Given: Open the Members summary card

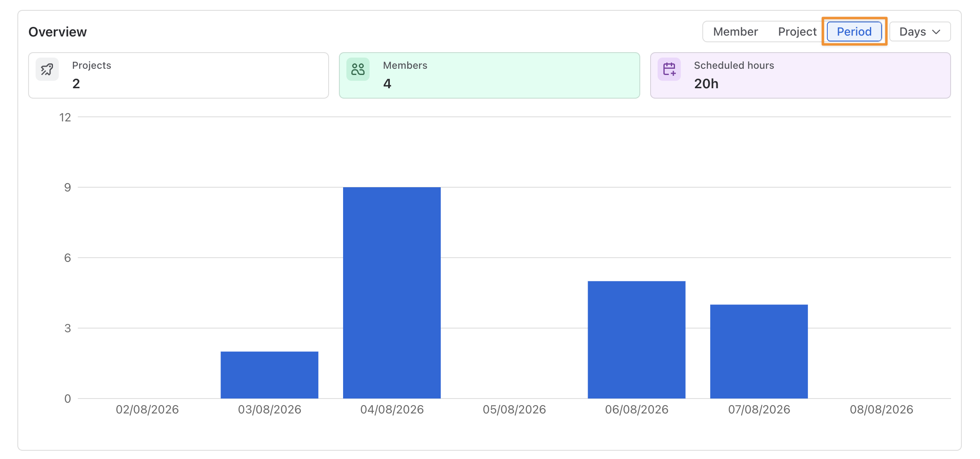Looking at the screenshot, I should (x=490, y=75).
